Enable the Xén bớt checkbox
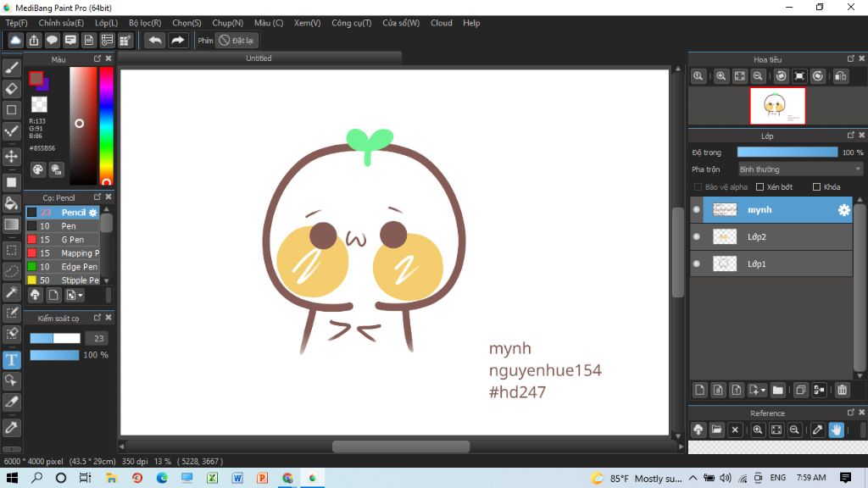This screenshot has width=868, height=488. [x=760, y=187]
